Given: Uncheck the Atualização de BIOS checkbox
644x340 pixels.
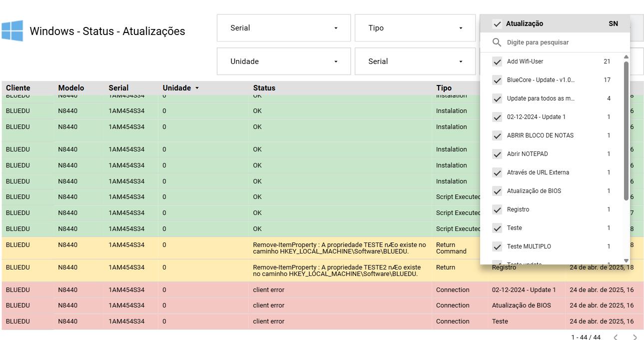Looking at the screenshot, I should 497,191.
